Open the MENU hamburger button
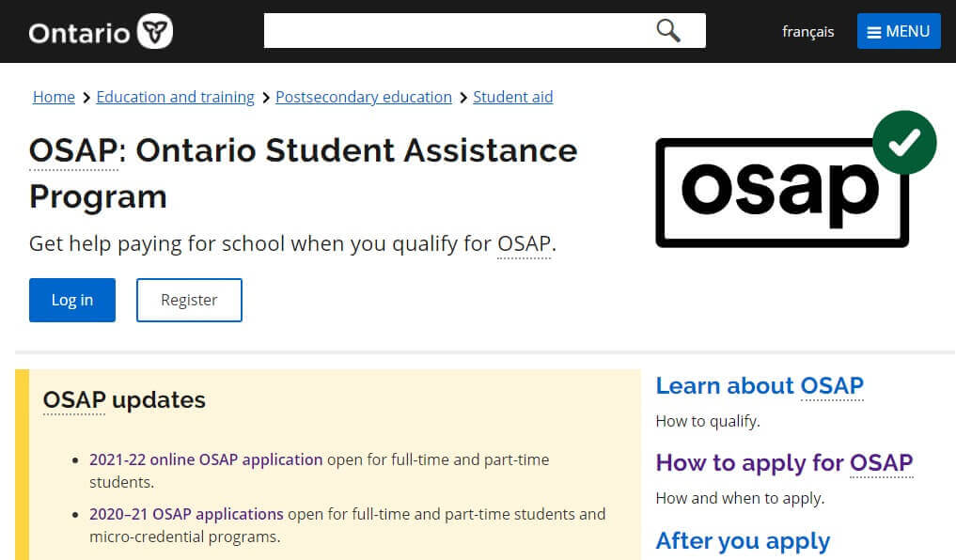The width and height of the screenshot is (956, 560). pyautogui.click(x=898, y=31)
